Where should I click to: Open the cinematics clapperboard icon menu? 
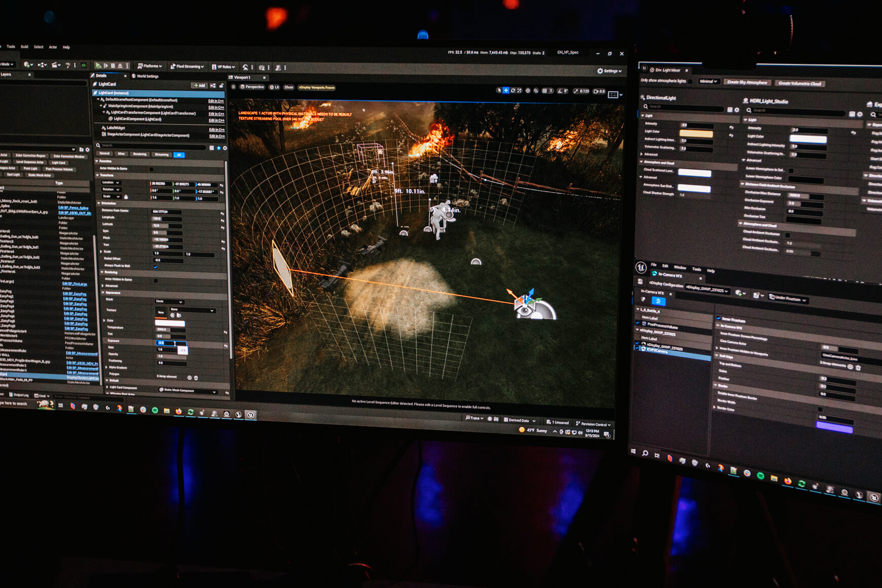(x=56, y=65)
